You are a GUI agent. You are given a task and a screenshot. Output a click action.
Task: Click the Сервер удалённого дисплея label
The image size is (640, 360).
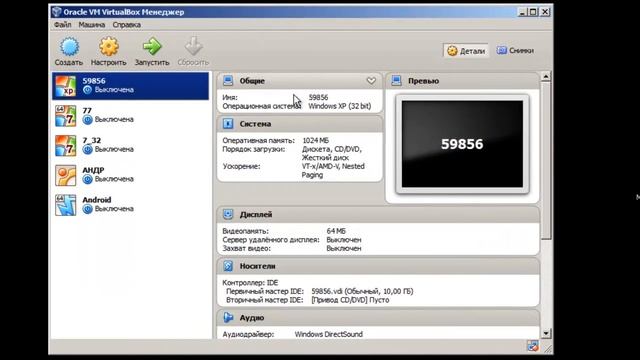tap(271, 240)
